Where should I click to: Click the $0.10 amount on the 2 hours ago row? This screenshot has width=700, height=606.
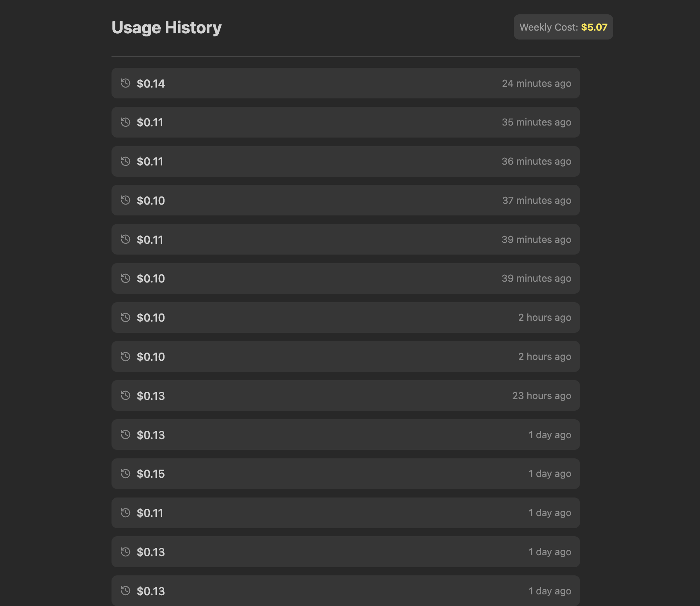coord(151,317)
